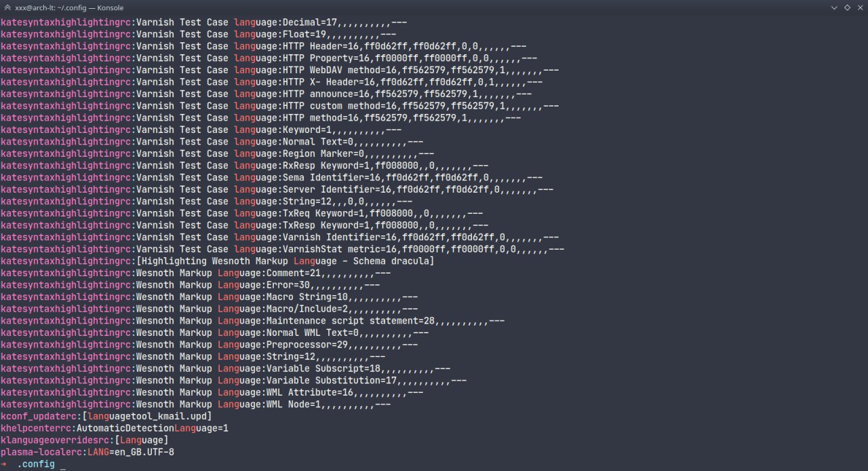This screenshot has width=868, height=471.
Task: Click the "Macro/Include=2" line
Action: coord(209,309)
